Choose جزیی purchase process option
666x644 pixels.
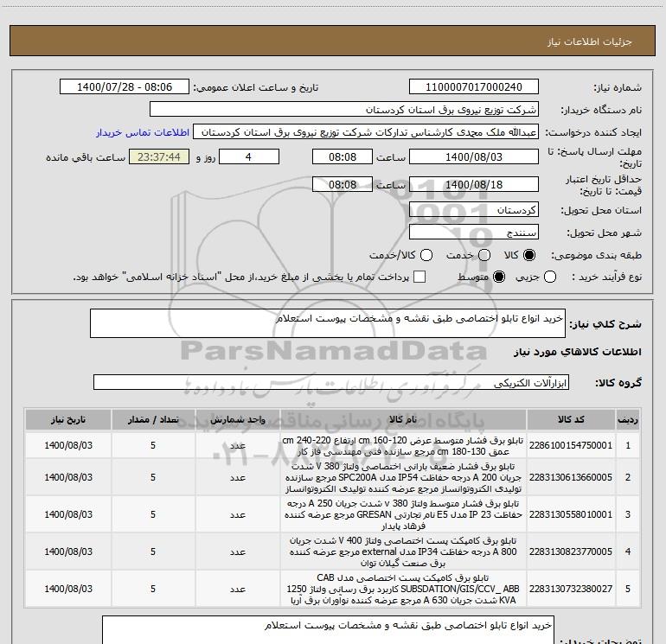[x=549, y=277]
